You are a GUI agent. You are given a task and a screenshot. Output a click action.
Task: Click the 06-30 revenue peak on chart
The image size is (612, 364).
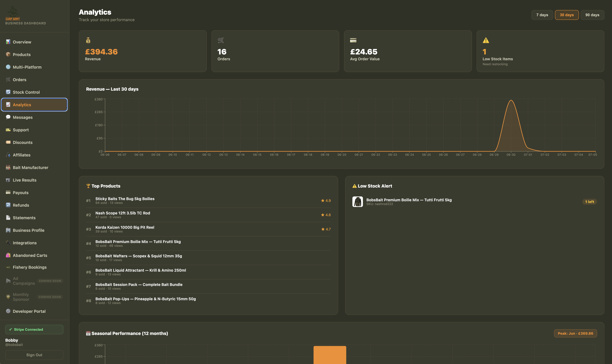(511, 100)
